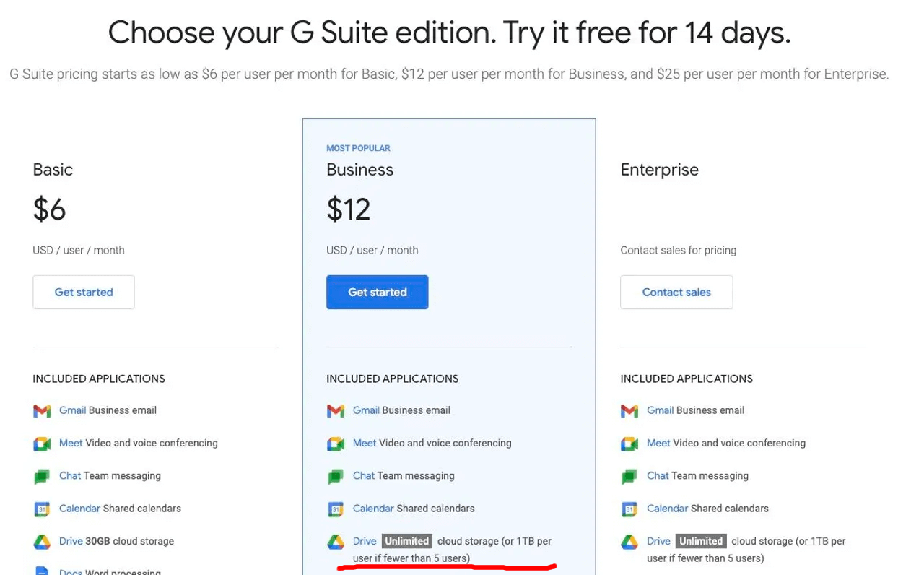This screenshot has height=575, width=924.
Task: Open the Gmail link in the Enterprise plan
Action: [x=660, y=410]
